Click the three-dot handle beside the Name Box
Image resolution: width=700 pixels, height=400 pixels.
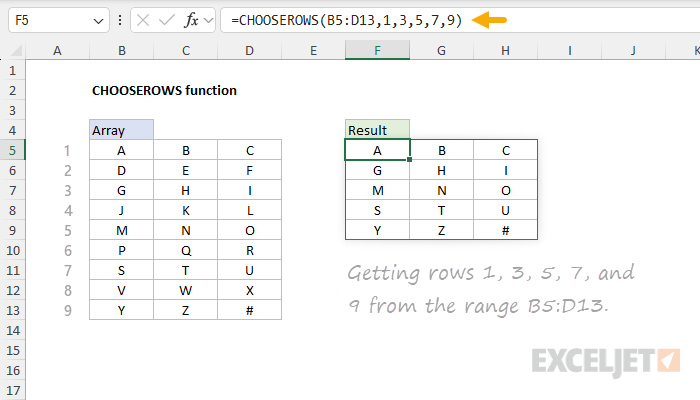tap(120, 20)
